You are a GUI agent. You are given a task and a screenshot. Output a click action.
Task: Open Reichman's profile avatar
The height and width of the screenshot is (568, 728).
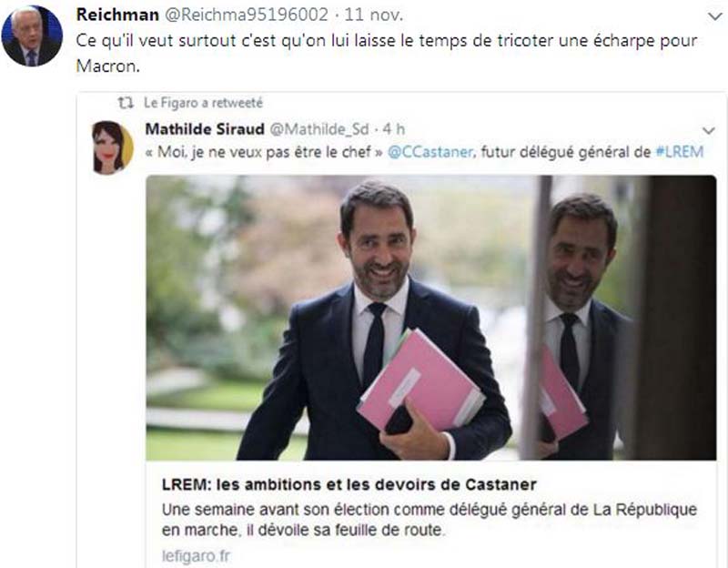tap(32, 36)
